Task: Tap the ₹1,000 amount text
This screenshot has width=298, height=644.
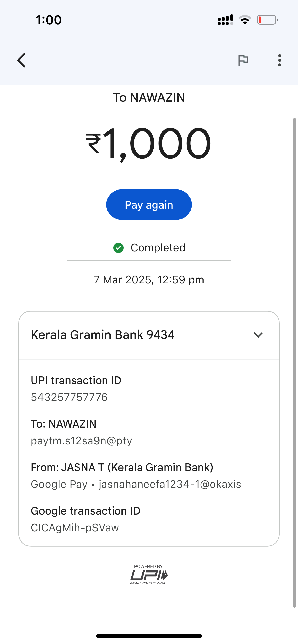Action: pos(149,144)
